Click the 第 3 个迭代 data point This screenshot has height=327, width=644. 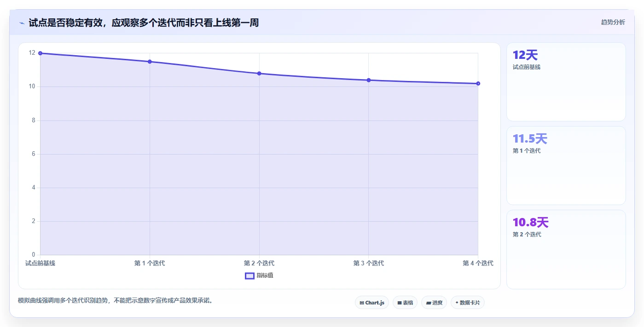(x=369, y=80)
